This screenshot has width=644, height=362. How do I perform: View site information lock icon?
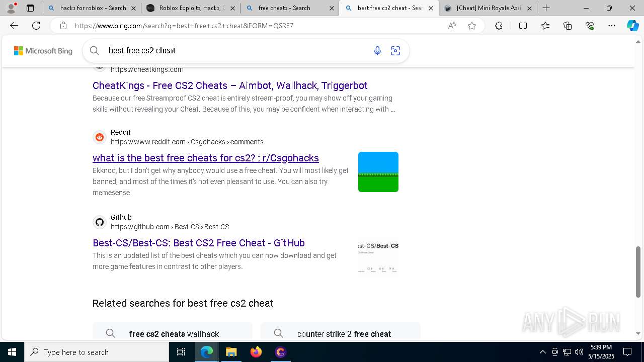point(63,26)
